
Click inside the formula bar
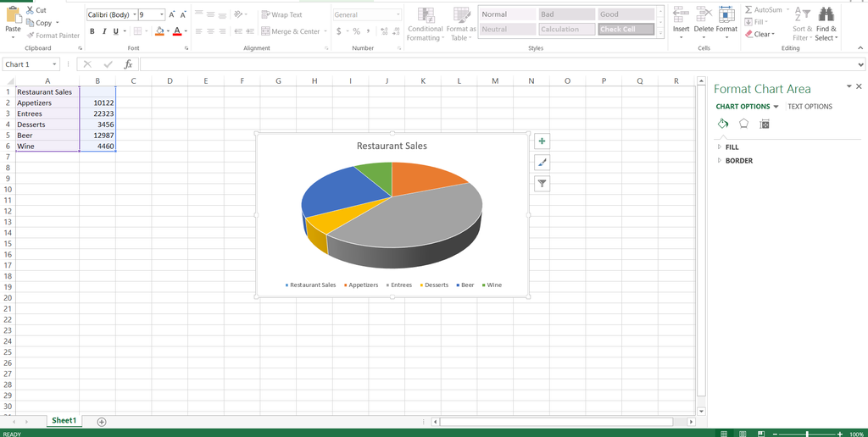point(498,64)
